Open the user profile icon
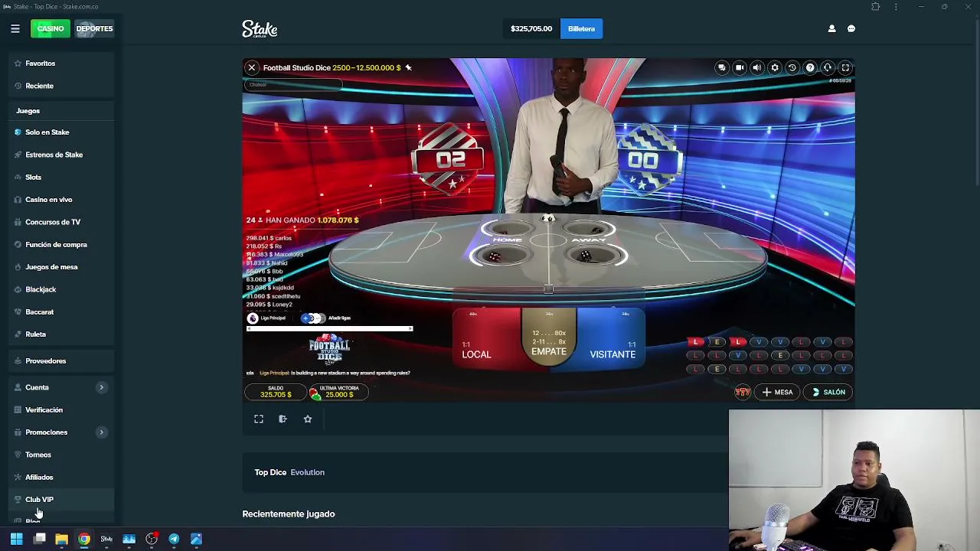The height and width of the screenshot is (551, 980). 831,29
